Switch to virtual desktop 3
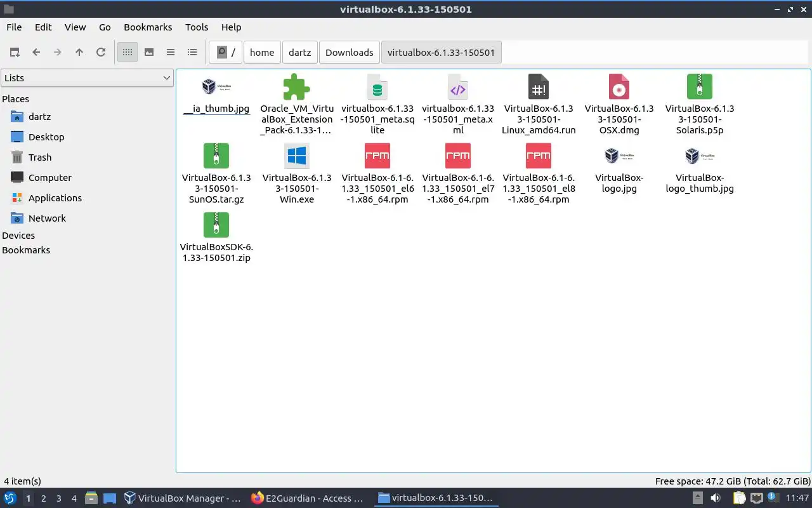 point(58,498)
